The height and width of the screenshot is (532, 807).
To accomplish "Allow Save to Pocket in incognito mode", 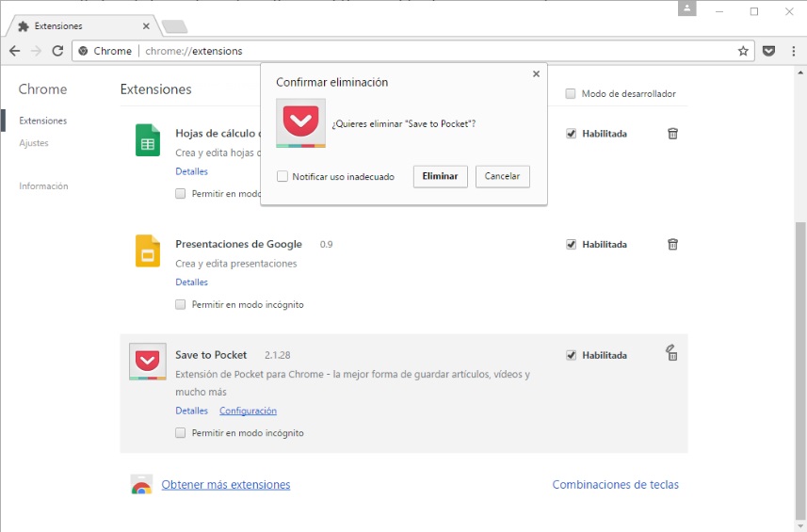I will coord(181,433).
